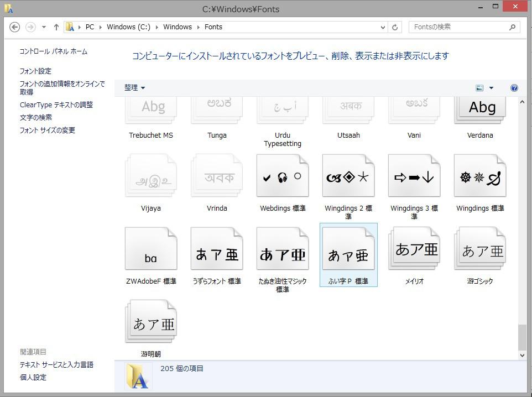Go up one folder level

click(56, 27)
